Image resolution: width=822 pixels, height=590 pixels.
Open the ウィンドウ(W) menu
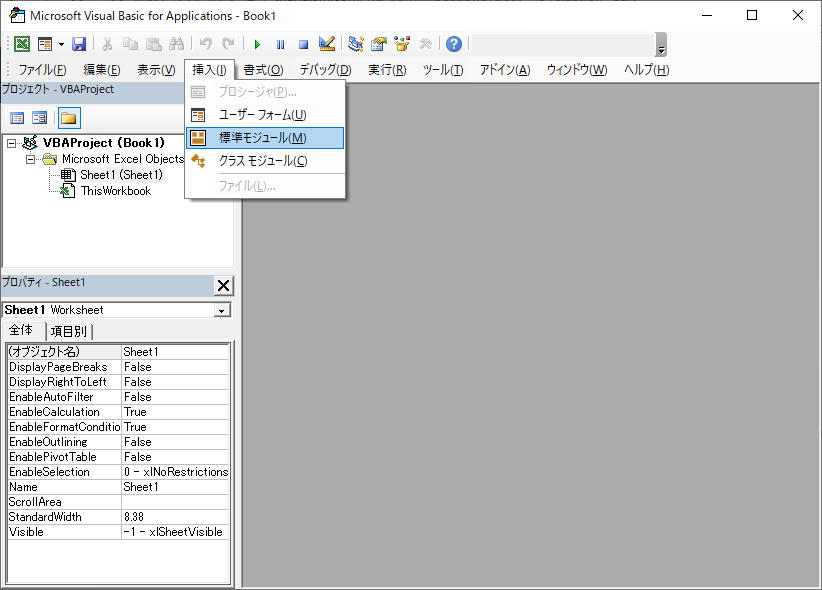click(577, 70)
